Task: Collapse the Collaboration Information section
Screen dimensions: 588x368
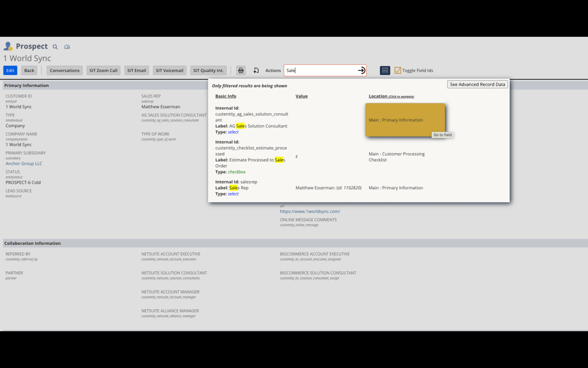Action: 33,243
